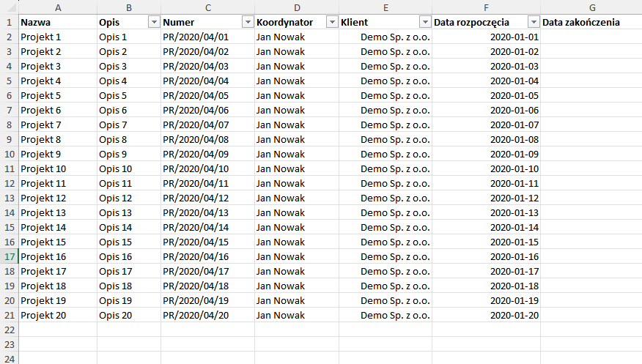Select column E header
Viewport: 642px width, 364px height.
tap(385, 7)
